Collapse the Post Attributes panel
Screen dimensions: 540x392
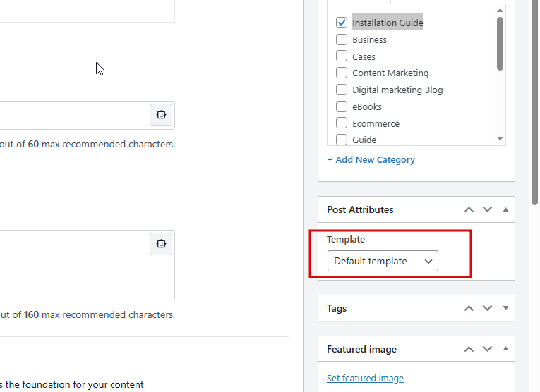click(505, 209)
